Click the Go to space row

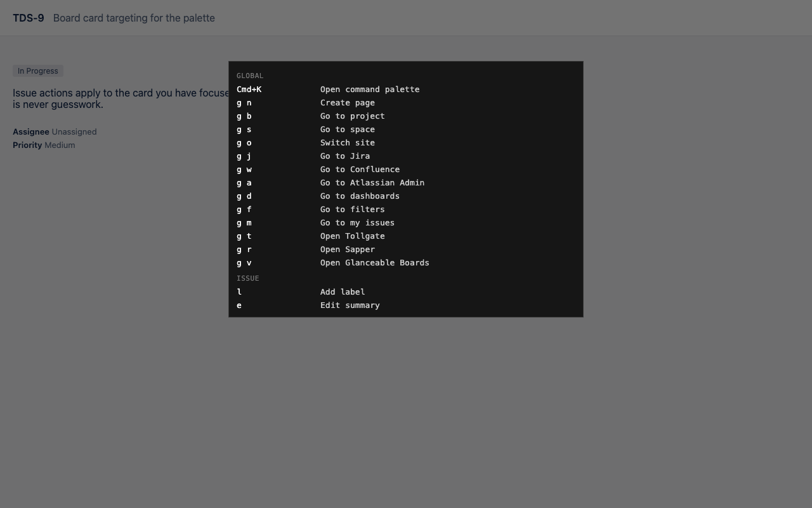pyautogui.click(x=406, y=130)
